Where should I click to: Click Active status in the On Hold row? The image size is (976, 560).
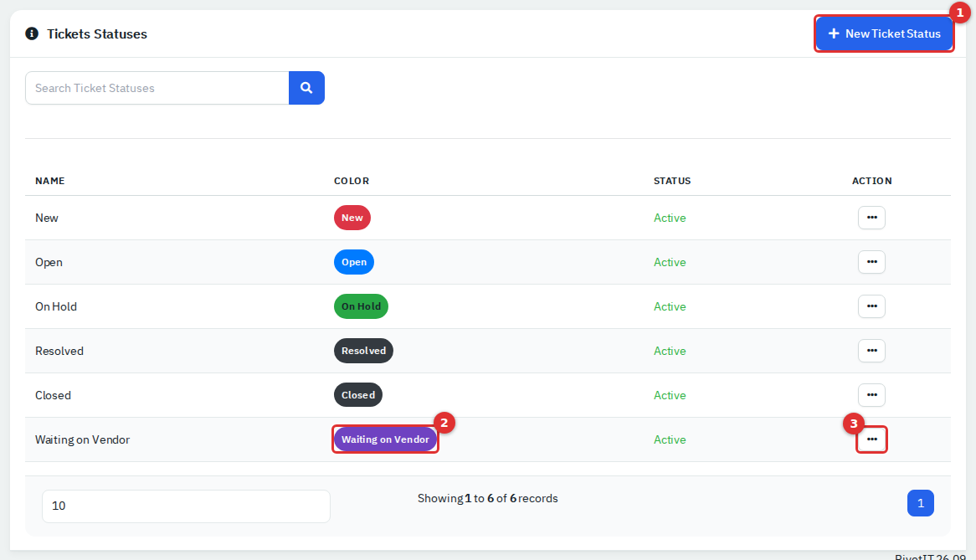[670, 306]
